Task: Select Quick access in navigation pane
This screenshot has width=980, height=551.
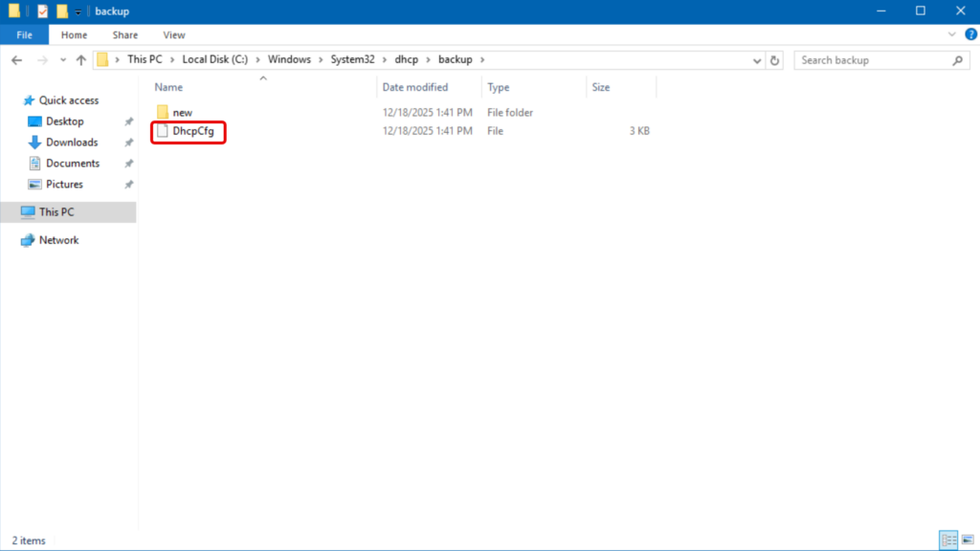Action: tap(69, 100)
